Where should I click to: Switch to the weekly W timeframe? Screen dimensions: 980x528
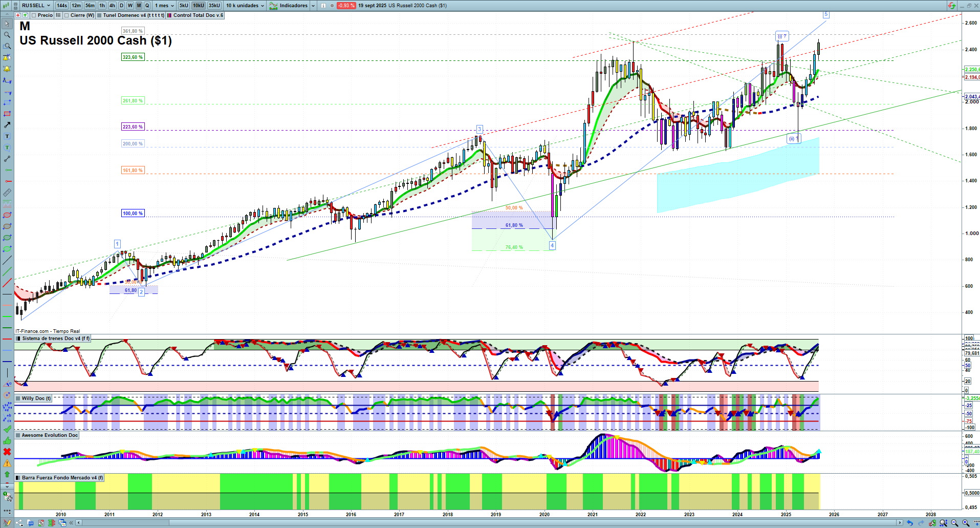(130, 6)
